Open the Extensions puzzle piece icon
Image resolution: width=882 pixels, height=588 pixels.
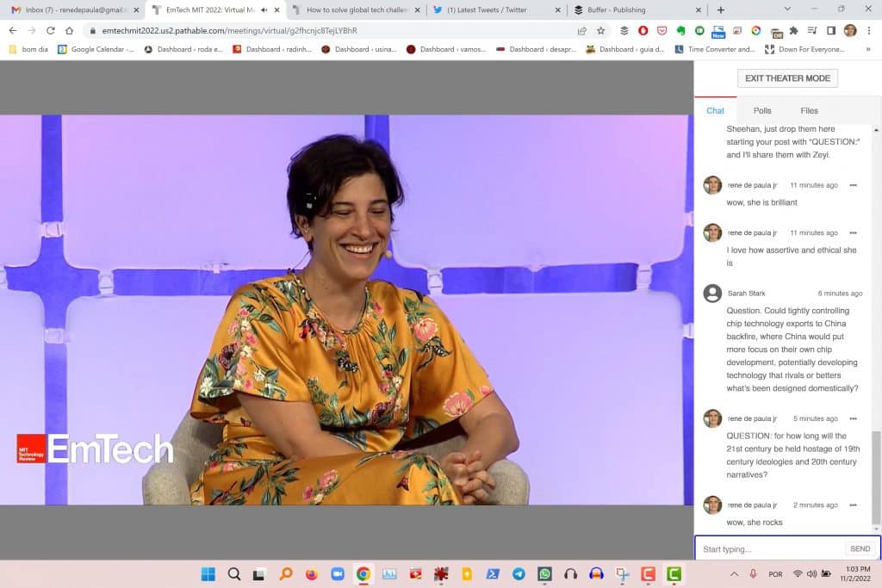point(793,29)
